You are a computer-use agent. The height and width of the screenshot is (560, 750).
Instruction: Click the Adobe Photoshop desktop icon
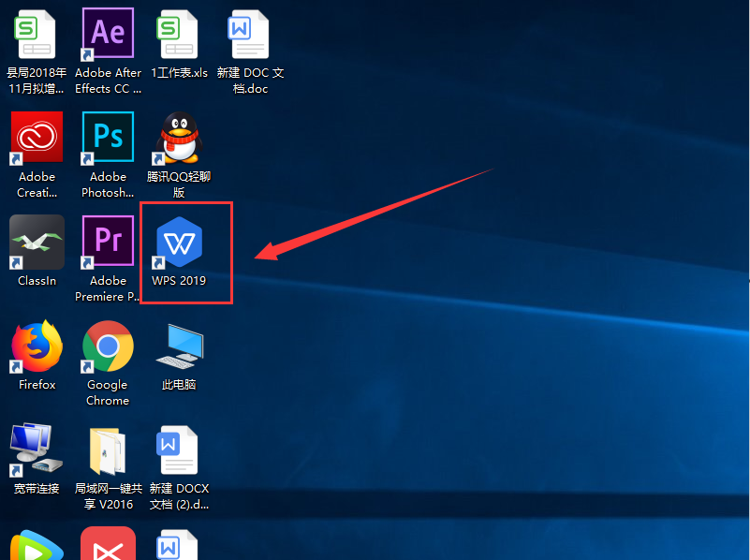click(108, 138)
